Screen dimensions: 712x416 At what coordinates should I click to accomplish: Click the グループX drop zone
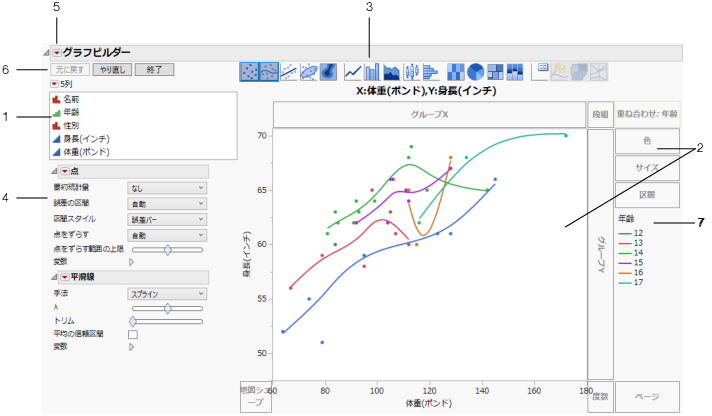(430, 114)
